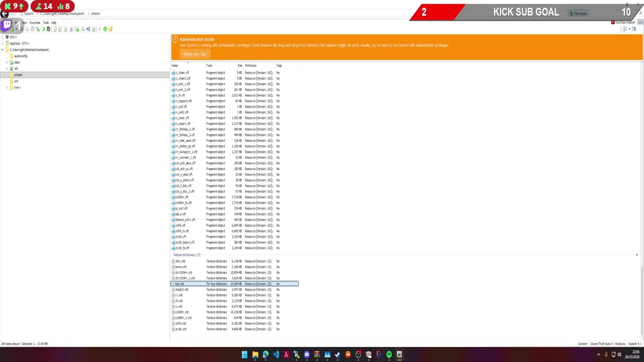The height and width of the screenshot is (362, 644).
Task: Click the OpenIV breadcrumb segment
Action: pos(29,14)
